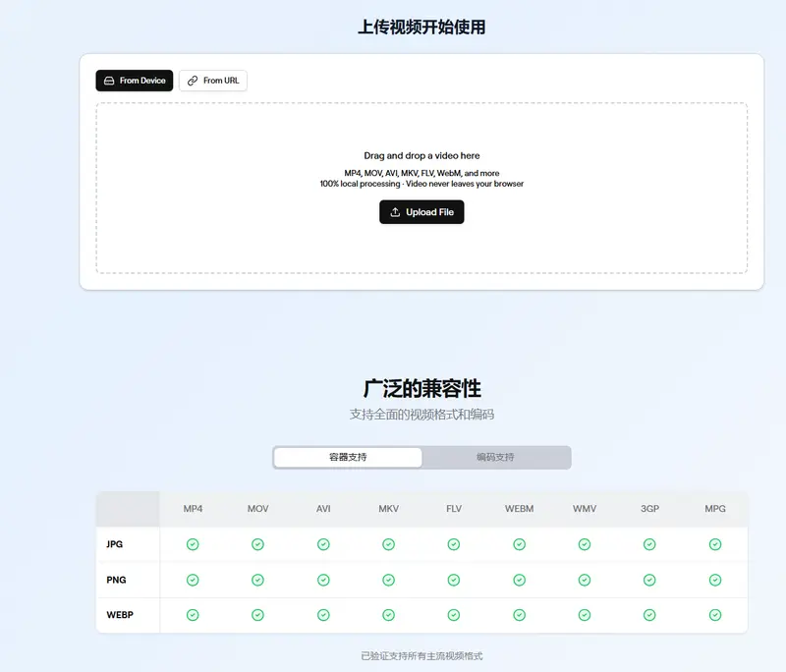Click the WEBP row AVI checkmark icon
This screenshot has width=786, height=672.
[323, 615]
